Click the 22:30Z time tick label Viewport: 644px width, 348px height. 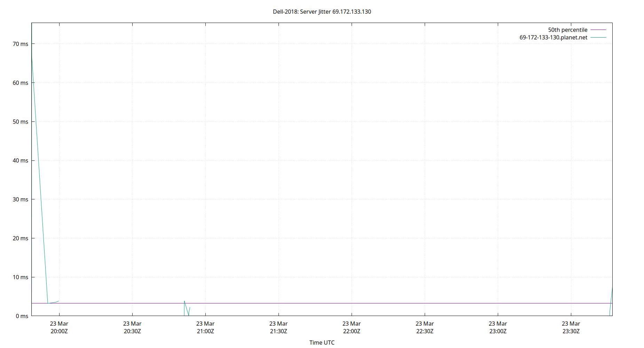[425, 331]
